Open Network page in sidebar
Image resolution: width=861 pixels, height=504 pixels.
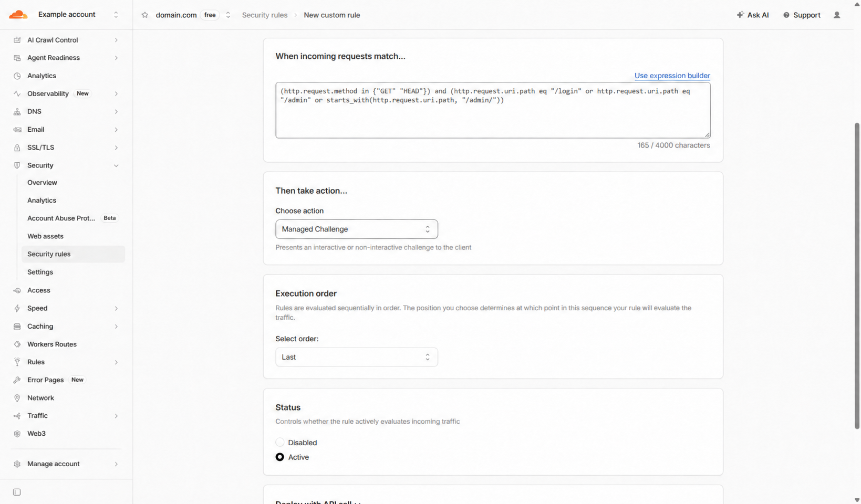pyautogui.click(x=40, y=398)
